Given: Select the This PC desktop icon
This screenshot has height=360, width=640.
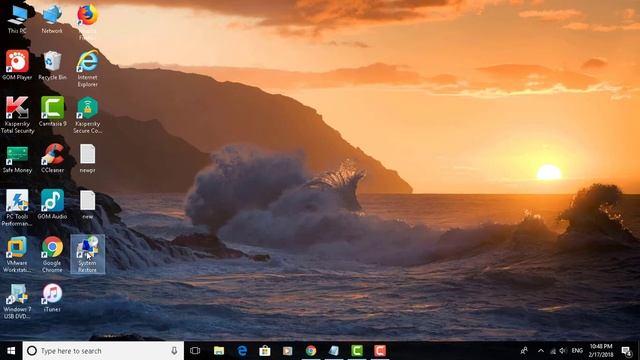Looking at the screenshot, I should [17, 20].
